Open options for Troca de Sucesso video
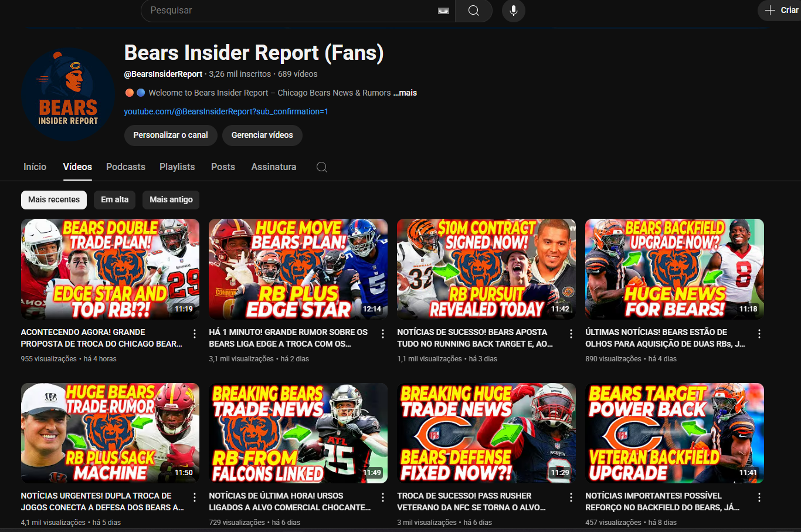801x532 pixels. click(x=571, y=497)
